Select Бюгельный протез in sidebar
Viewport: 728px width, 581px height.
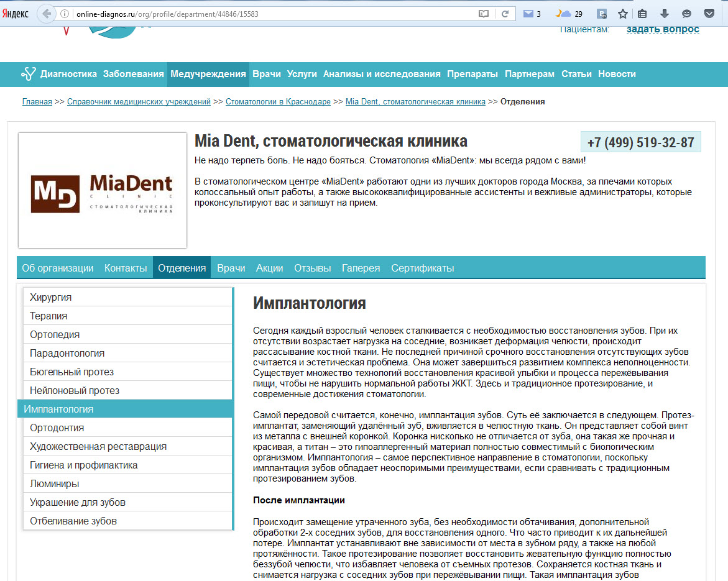pos(127,372)
